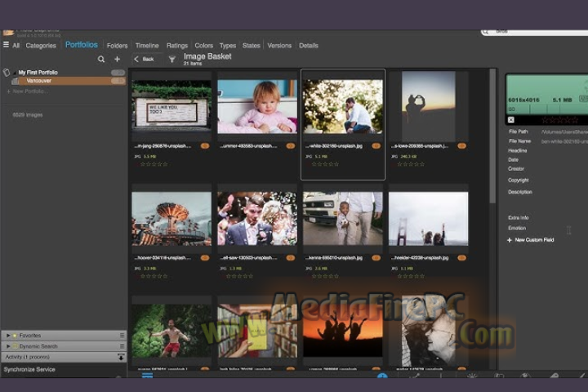The height and width of the screenshot is (392, 588).
Task: Expand the Activity (1 process) panel
Action: point(64,357)
